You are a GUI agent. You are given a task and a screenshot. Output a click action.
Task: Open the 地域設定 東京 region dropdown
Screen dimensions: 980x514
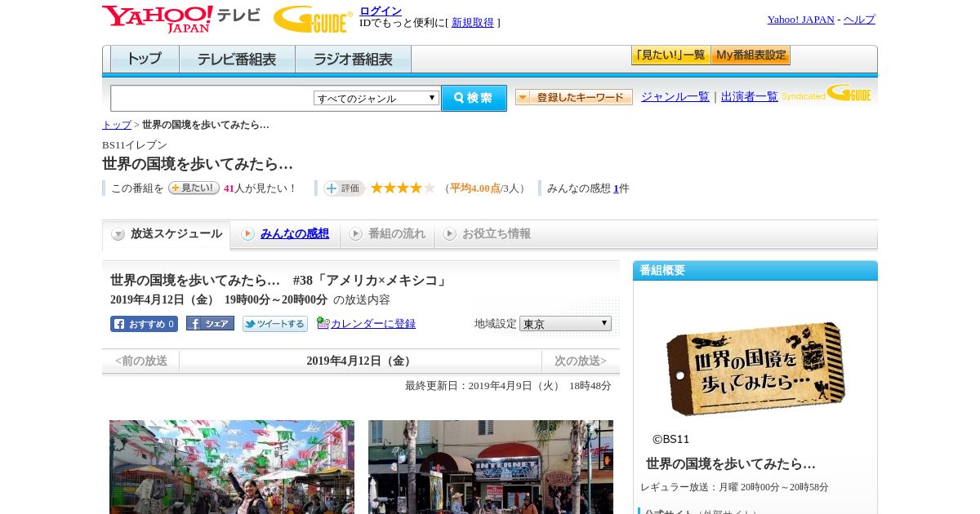tap(565, 324)
